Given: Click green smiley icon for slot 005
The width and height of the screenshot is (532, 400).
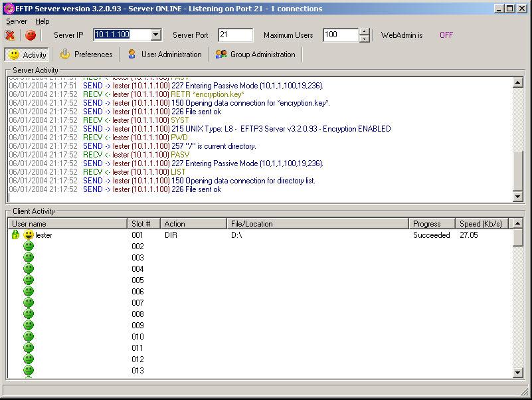Looking at the screenshot, I should tap(29, 280).
